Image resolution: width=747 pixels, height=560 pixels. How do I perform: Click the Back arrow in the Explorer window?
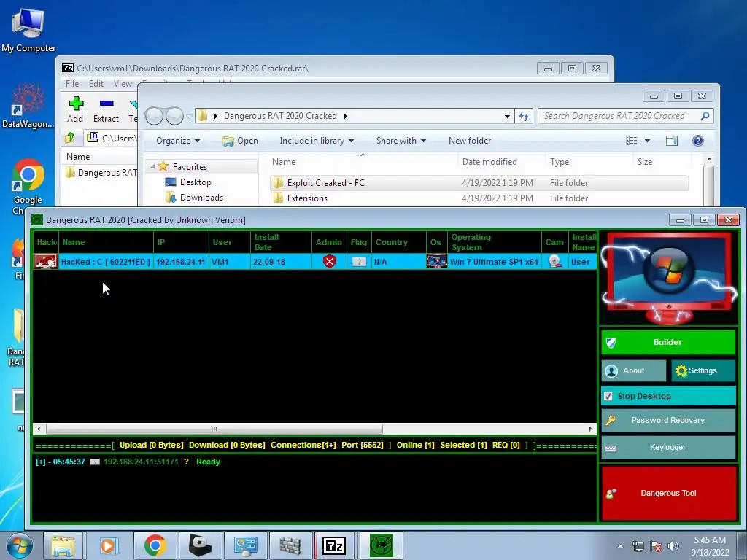154,116
